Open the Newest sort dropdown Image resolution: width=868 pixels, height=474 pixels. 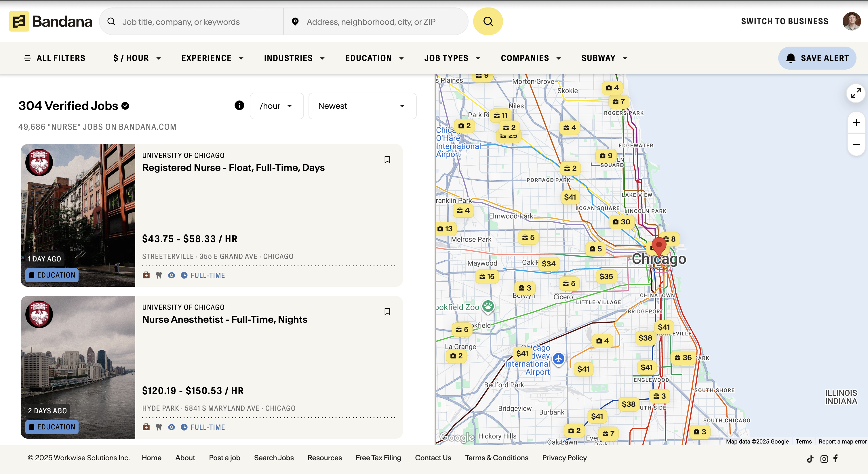tap(362, 106)
